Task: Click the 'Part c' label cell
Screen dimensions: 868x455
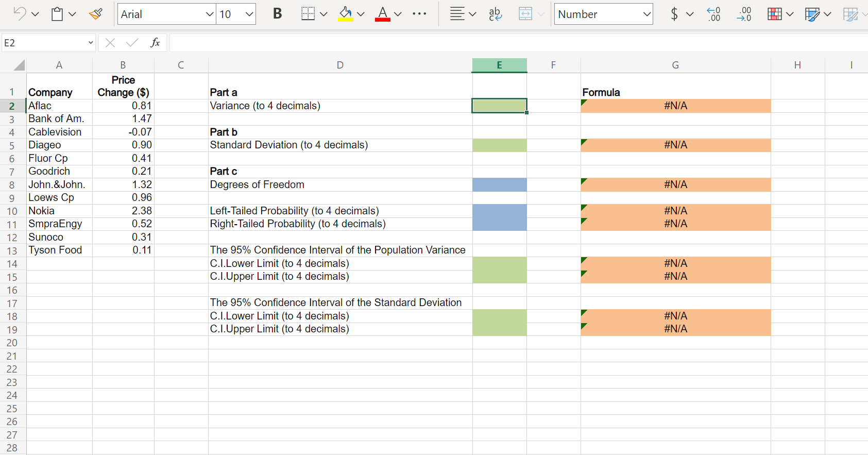Action: [x=340, y=172]
